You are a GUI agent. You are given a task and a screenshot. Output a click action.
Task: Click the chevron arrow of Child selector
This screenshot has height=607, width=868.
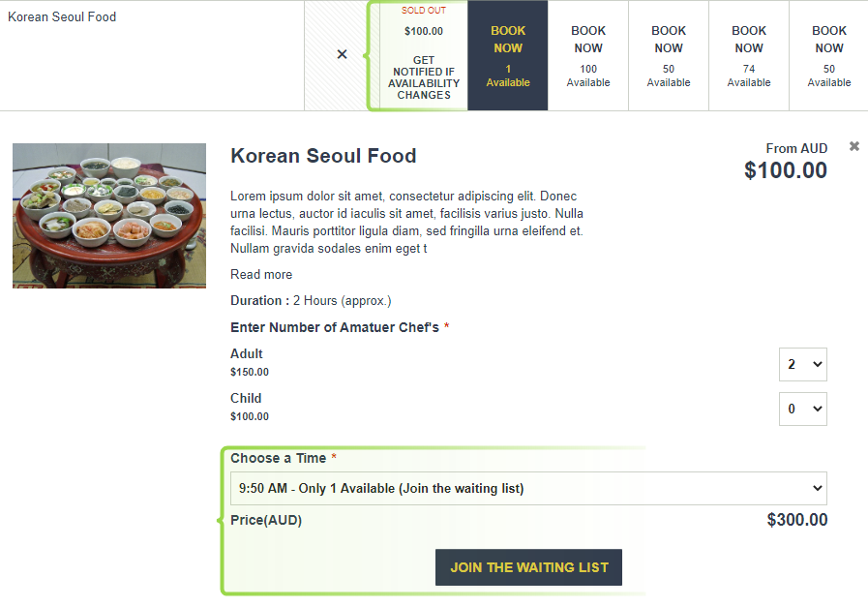tap(817, 410)
